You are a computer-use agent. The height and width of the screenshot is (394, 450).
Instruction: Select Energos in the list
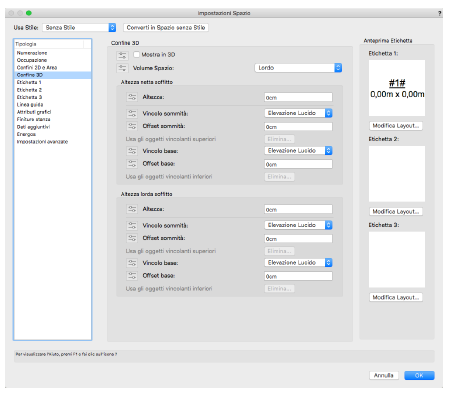point(52,134)
